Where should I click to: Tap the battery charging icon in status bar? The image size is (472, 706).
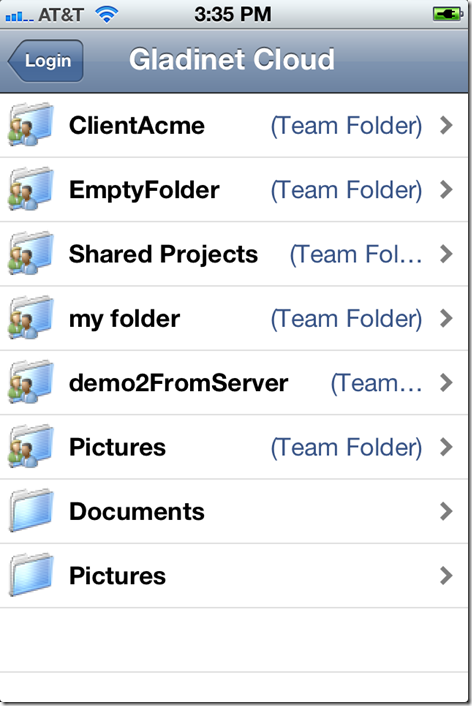[x=447, y=14]
